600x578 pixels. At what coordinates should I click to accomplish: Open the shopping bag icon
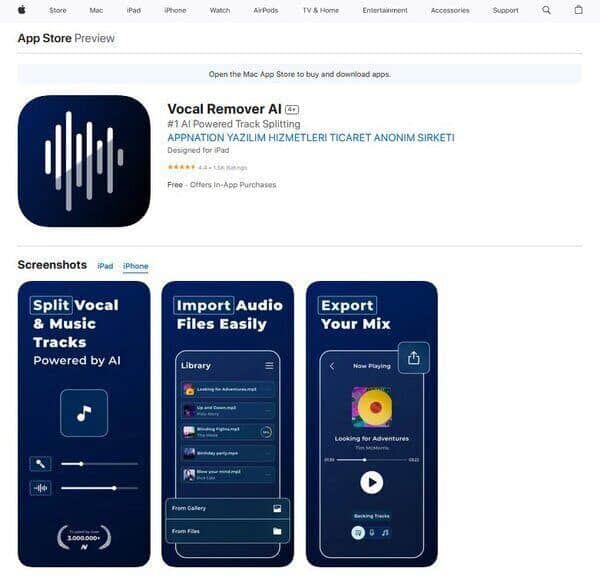click(579, 10)
